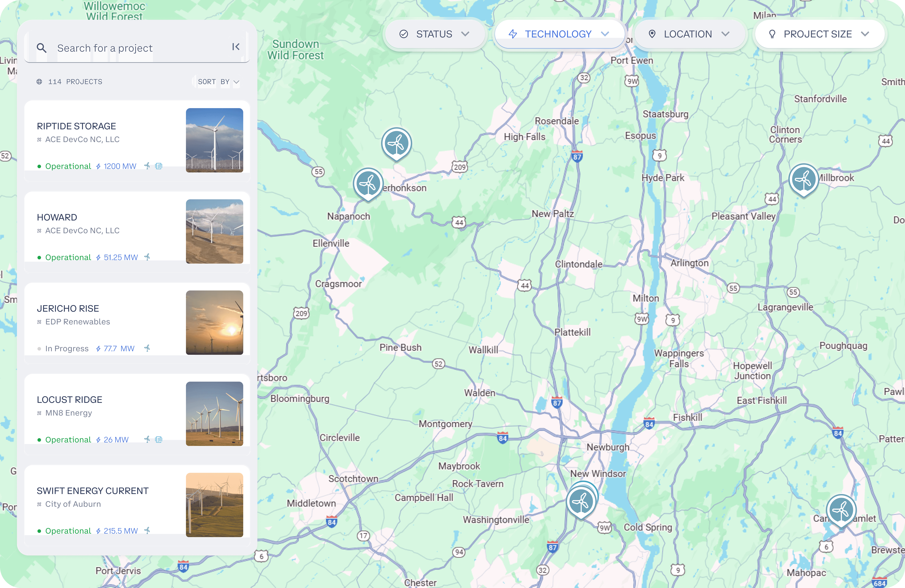Viewport: 905px width, 588px height.
Task: Select the northernmost wind turbine map pin
Action: tap(396, 143)
